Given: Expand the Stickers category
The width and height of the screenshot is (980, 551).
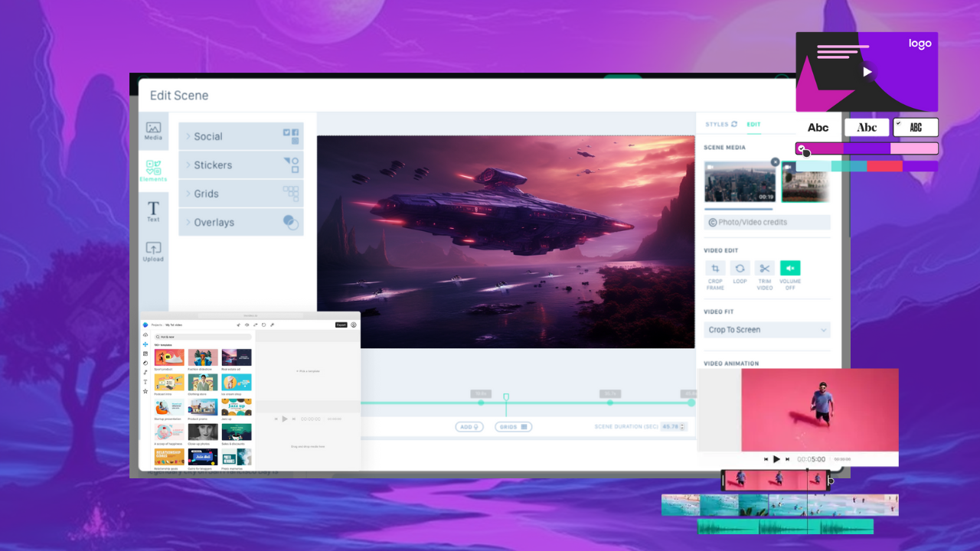Looking at the screenshot, I should (x=241, y=165).
